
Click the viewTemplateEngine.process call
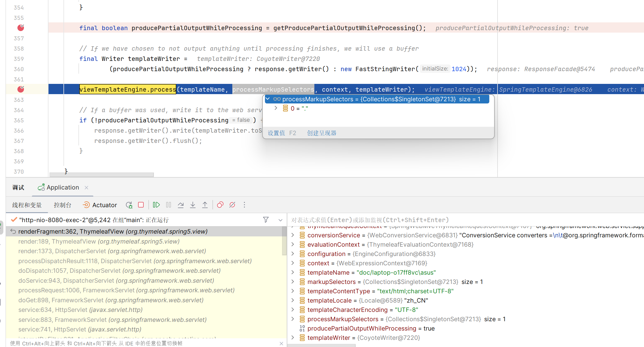coord(128,89)
